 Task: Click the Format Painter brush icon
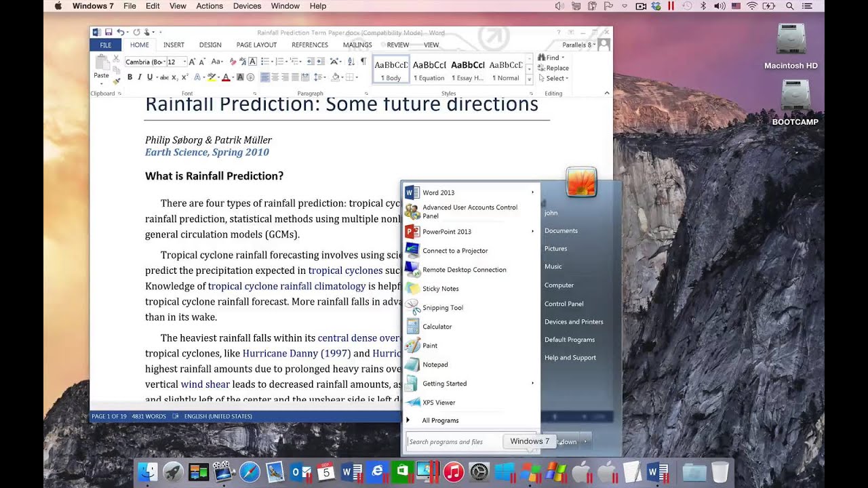tap(117, 81)
